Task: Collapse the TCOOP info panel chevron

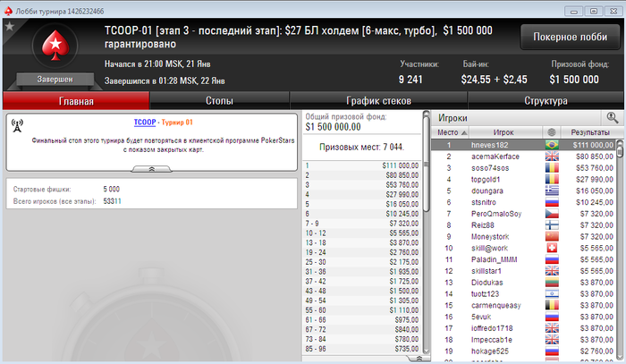Action: click(x=152, y=169)
